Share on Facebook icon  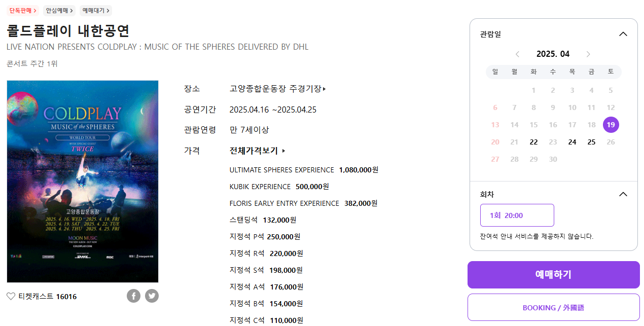tap(133, 296)
